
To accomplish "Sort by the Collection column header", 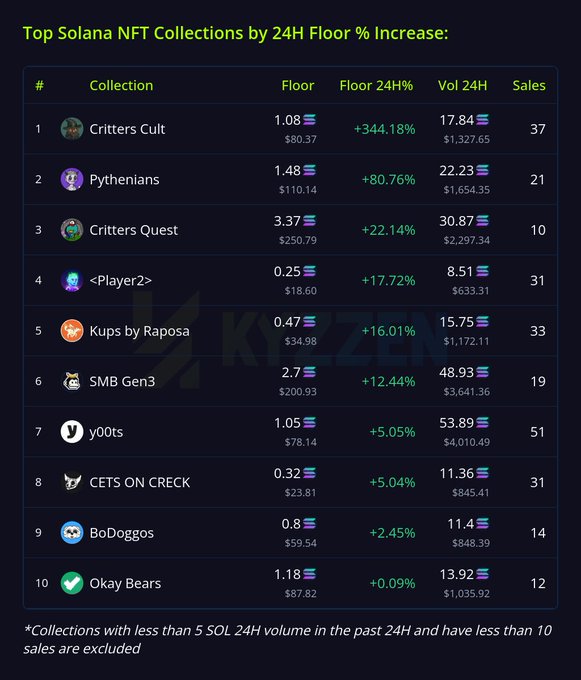I will tap(121, 85).
